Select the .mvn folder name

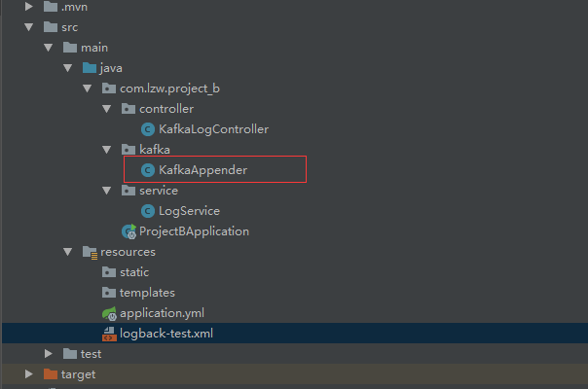[74, 7]
